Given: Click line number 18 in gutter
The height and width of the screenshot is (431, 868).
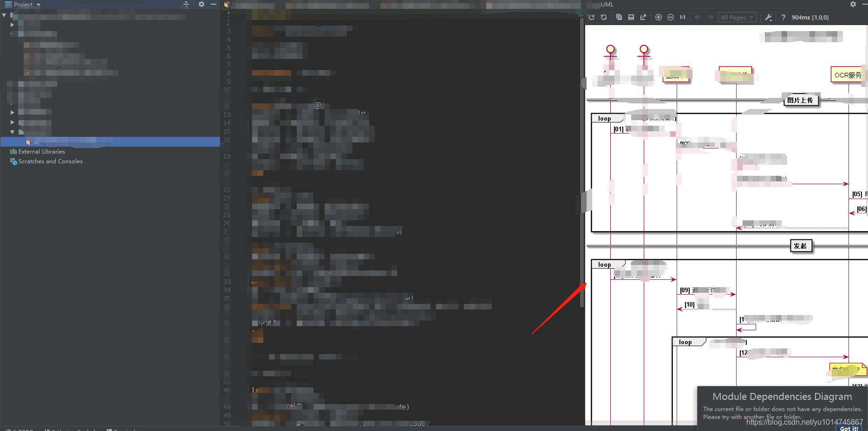Looking at the screenshot, I should [x=227, y=156].
